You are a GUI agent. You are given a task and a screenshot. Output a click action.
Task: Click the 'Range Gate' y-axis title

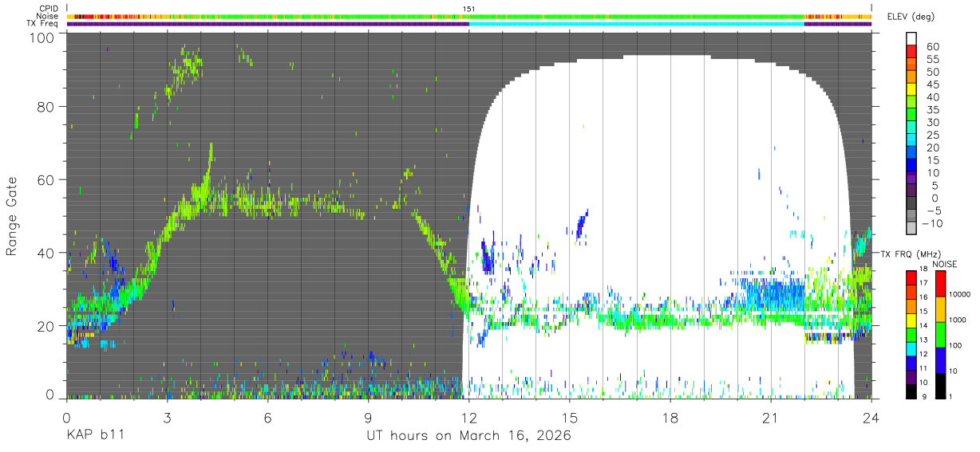point(12,217)
